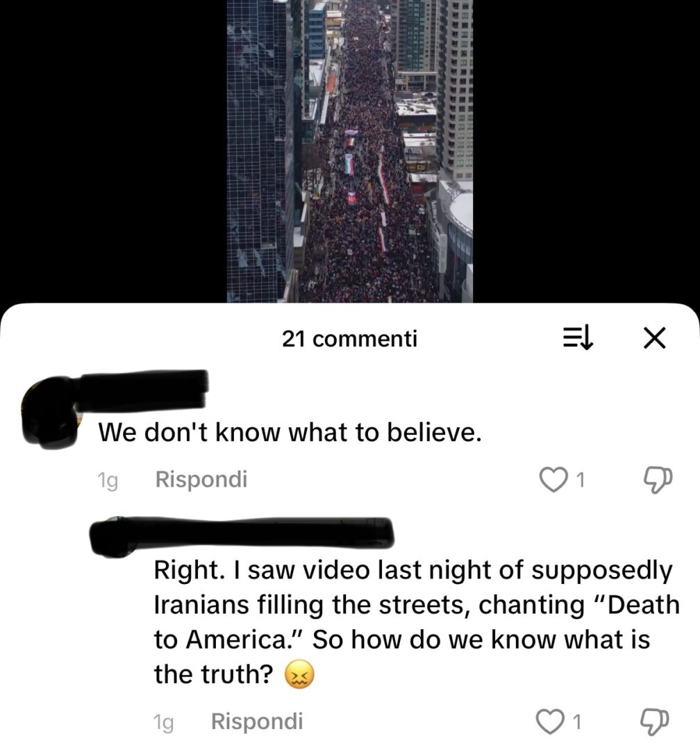Tap the like count beside the reply's heart
This screenshot has height=750, width=700.
[577, 722]
